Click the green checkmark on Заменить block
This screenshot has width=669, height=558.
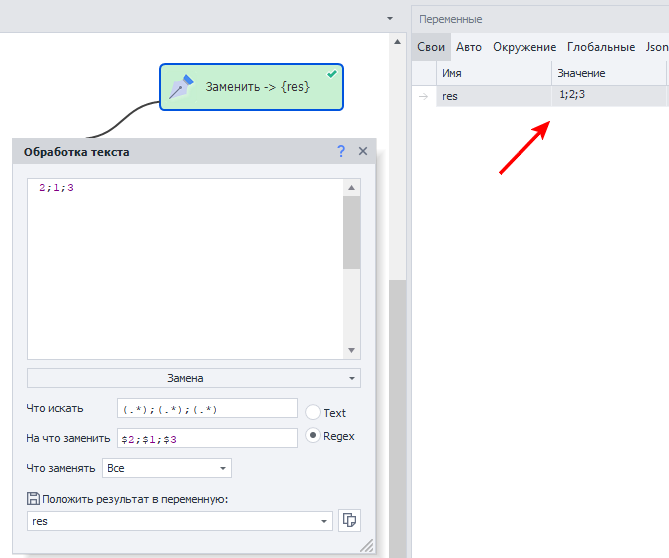332,74
